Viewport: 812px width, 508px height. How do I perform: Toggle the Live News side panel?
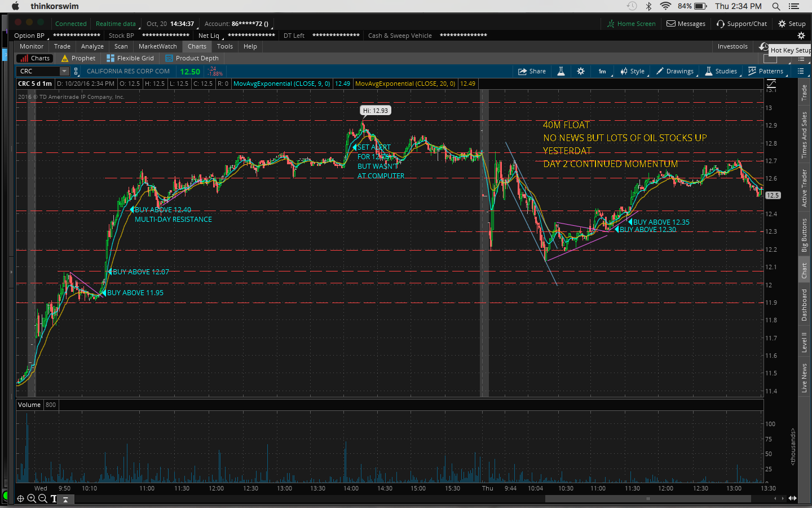coord(804,378)
